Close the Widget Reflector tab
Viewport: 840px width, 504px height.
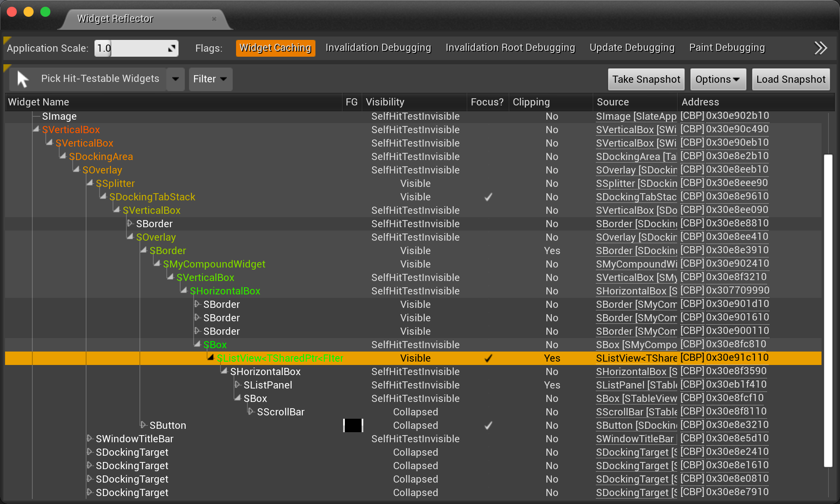tap(214, 19)
